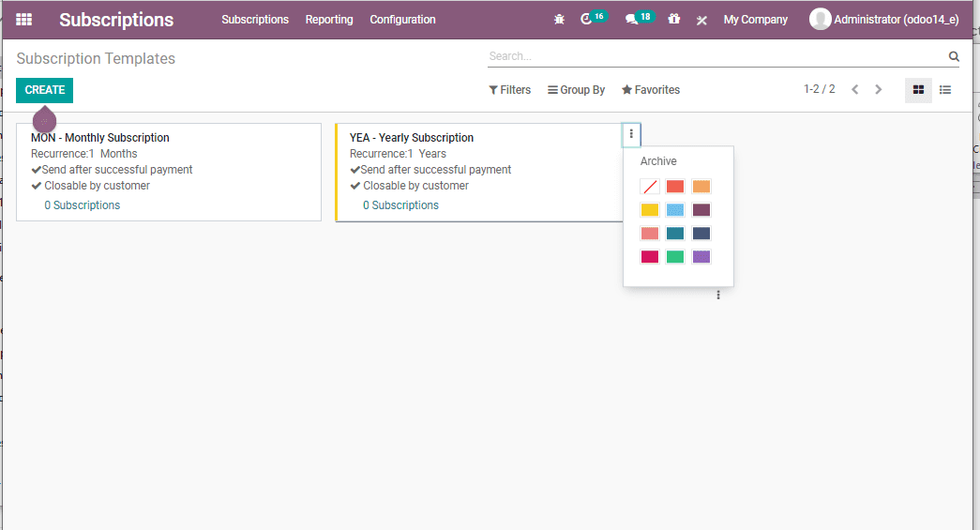Select the green color swatch
Screen dimensions: 980x530
(675, 257)
